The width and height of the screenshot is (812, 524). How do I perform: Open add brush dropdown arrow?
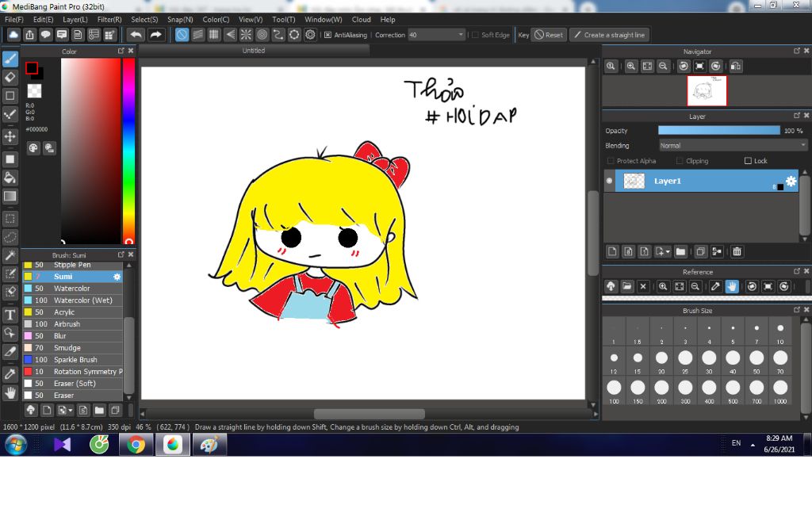pos(71,411)
